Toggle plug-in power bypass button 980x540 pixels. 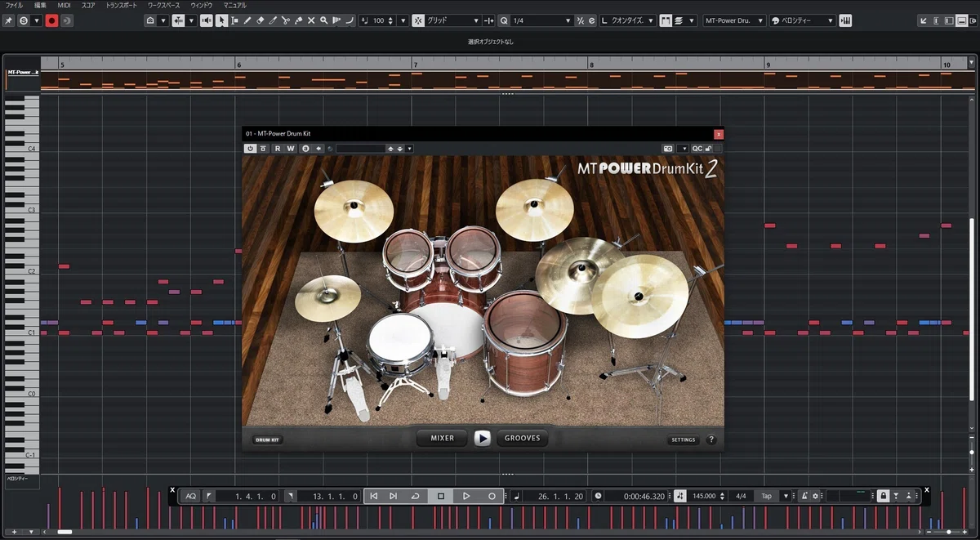tap(251, 149)
